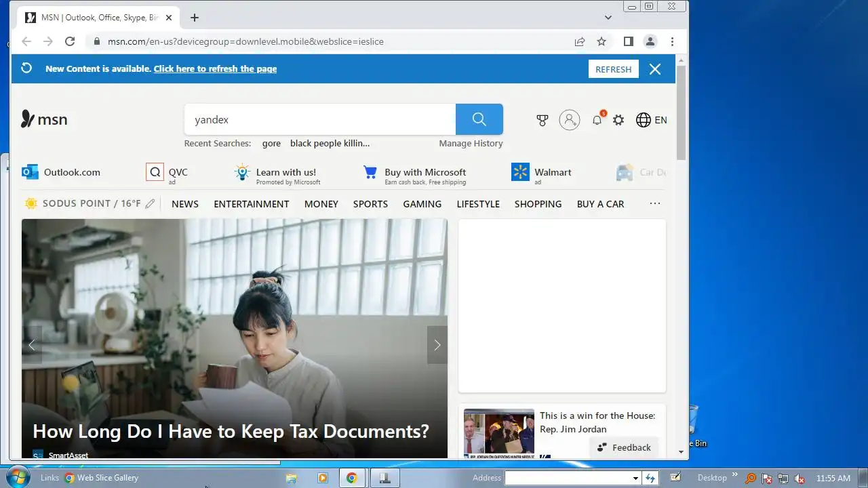Open MSN settings gear

(x=618, y=120)
